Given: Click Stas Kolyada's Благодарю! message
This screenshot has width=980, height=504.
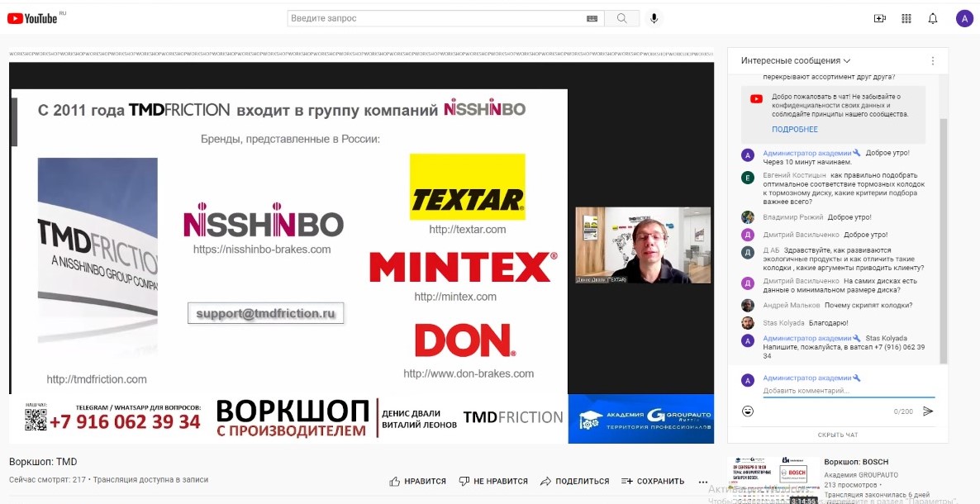Looking at the screenshot, I should point(829,323).
